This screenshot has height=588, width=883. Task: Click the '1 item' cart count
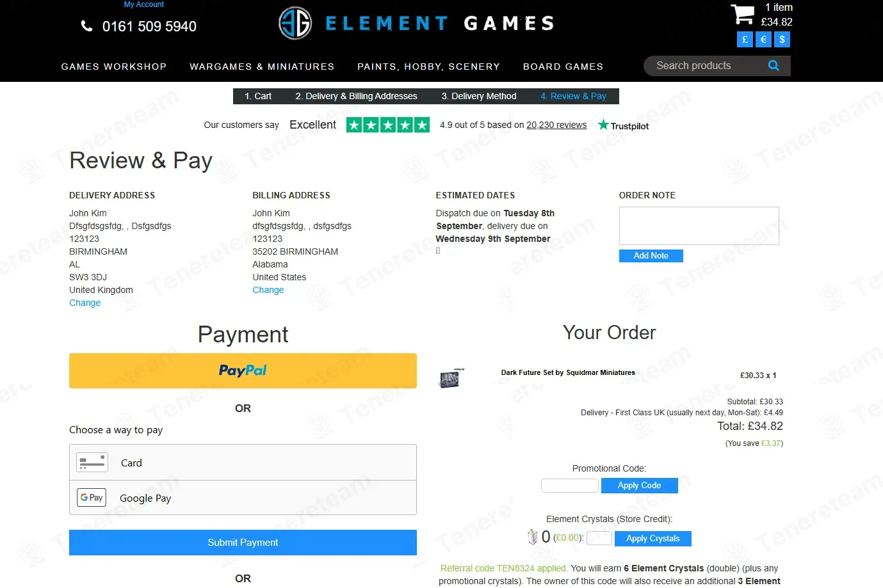[x=779, y=8]
